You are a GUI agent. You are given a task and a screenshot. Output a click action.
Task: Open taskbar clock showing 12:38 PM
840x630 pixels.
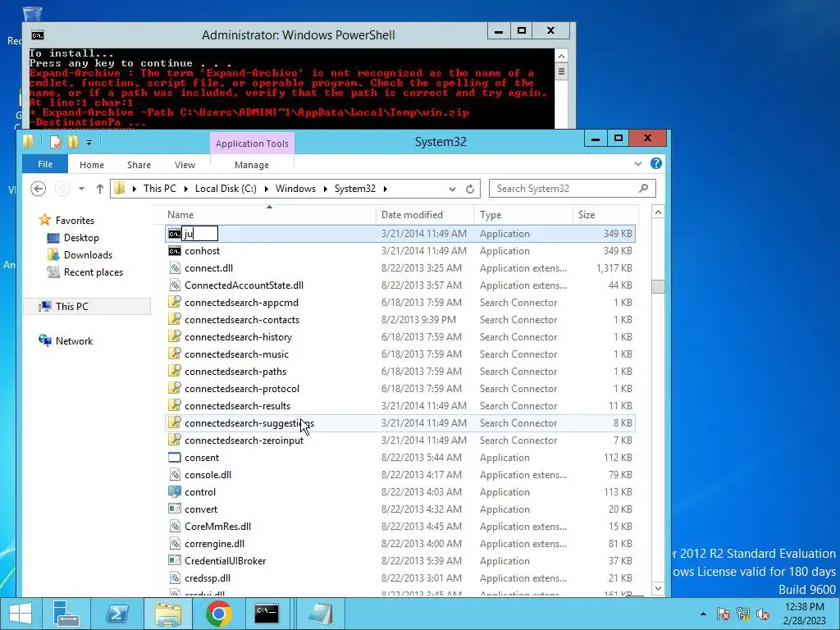click(x=804, y=614)
